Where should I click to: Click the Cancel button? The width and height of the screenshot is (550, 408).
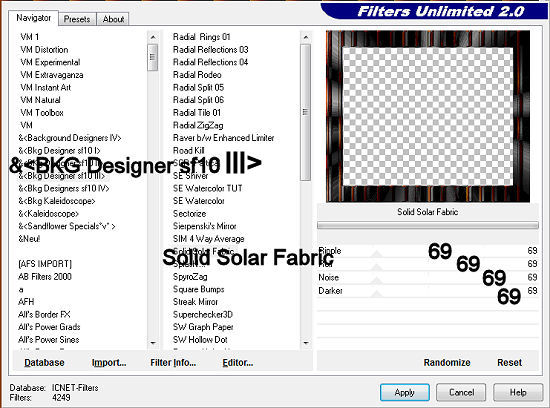(461, 392)
